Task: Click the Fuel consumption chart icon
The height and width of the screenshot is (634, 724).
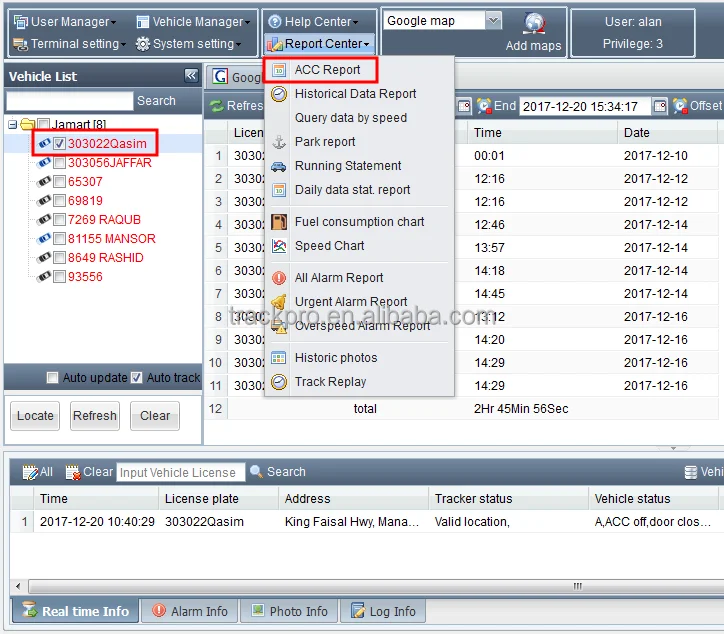Action: click(x=278, y=222)
